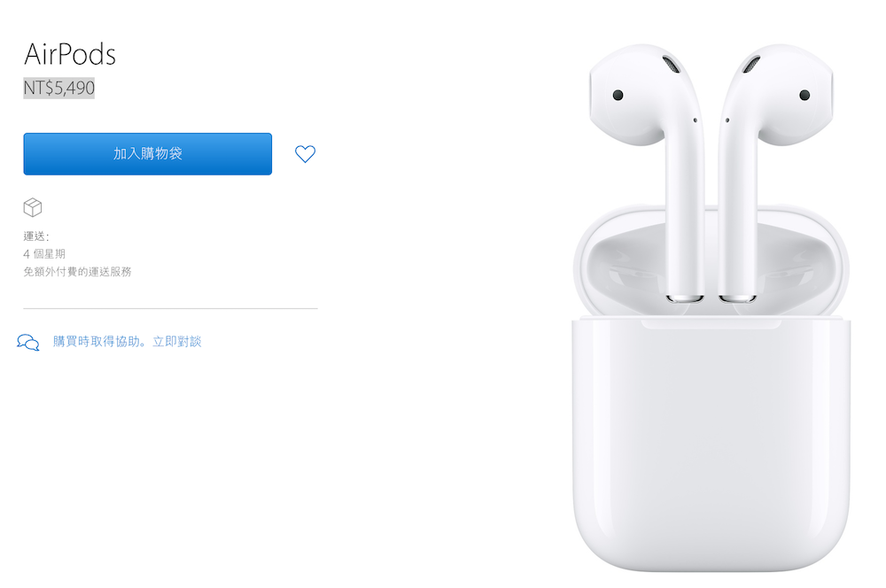Click the right AirPod's speaker grille
The image size is (886, 588).
point(751,64)
